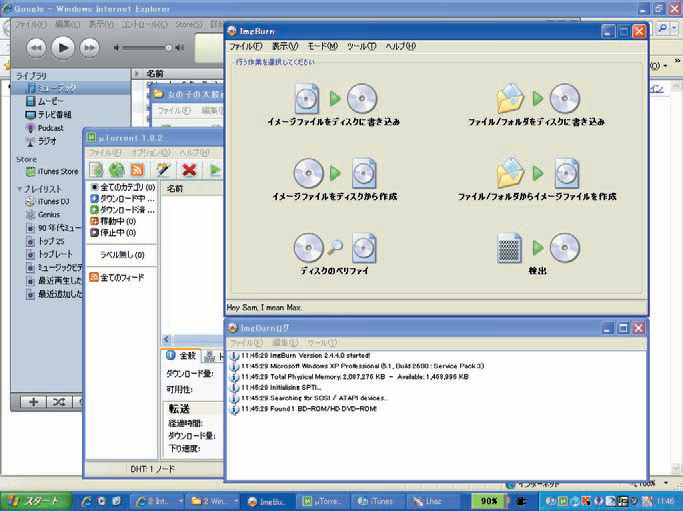Select 稼動中 (0) category in µTorrent

113,221
